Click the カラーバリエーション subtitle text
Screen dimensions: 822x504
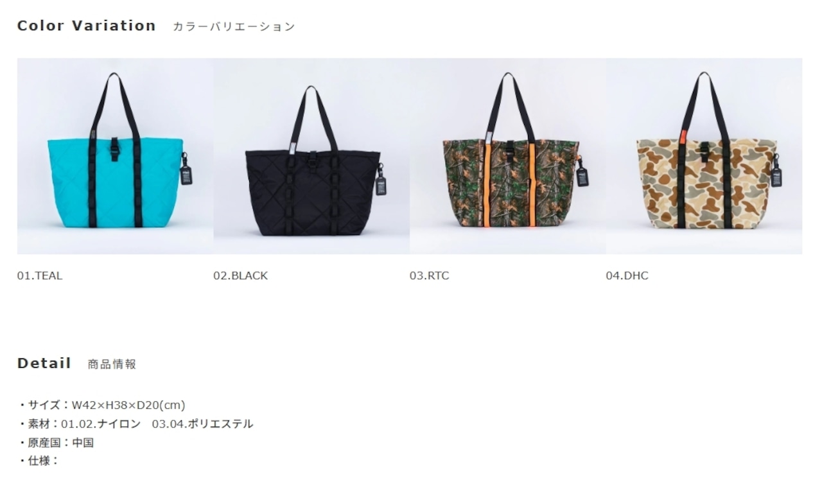click(234, 26)
